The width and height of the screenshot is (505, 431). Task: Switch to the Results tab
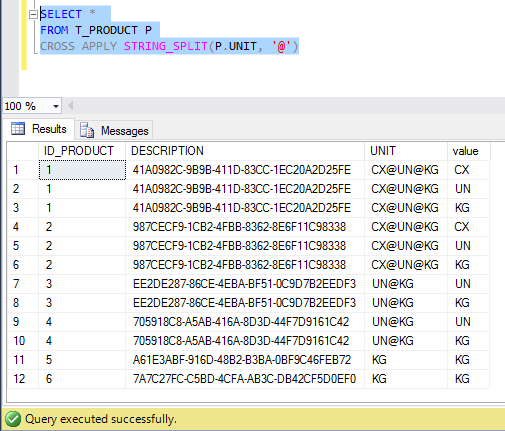39,129
